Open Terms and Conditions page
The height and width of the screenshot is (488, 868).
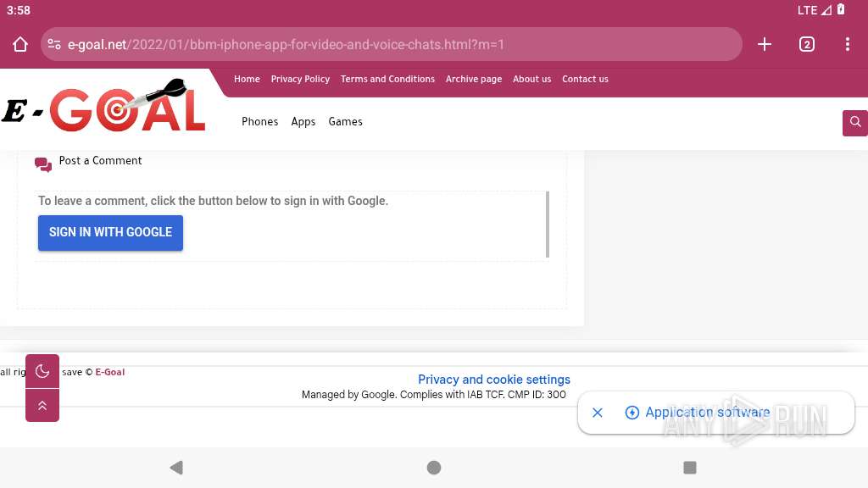(x=387, y=79)
